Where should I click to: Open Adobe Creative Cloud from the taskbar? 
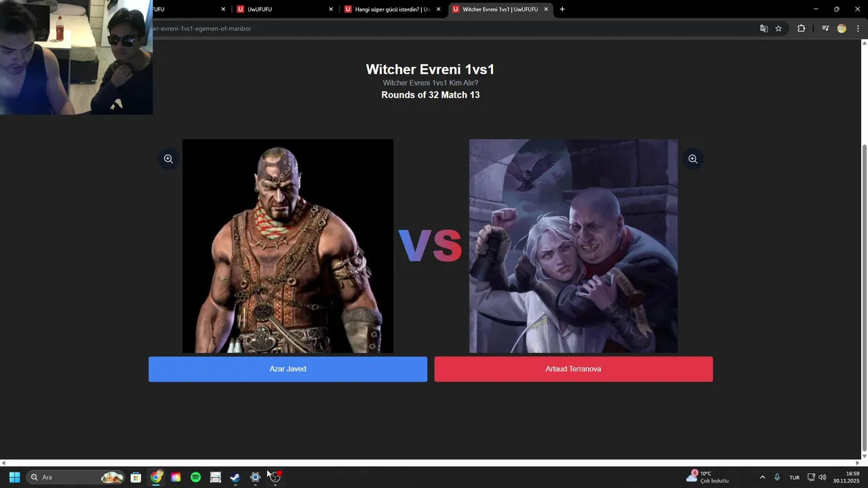(176, 477)
